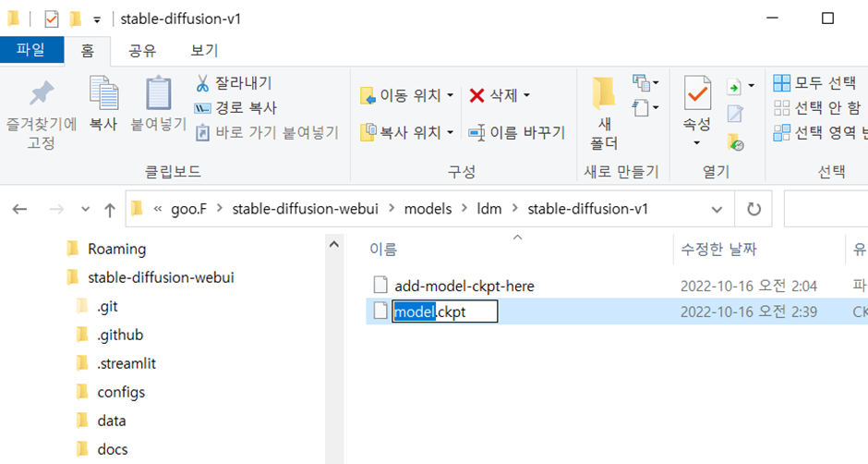Image resolution: width=868 pixels, height=464 pixels.
Task: Click the open icon with green arrow
Action: click(x=734, y=87)
